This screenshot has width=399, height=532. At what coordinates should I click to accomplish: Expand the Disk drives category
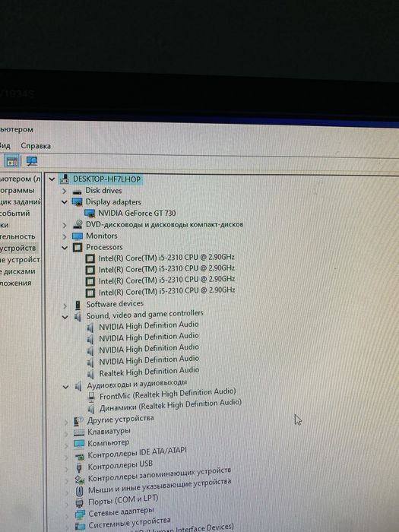pyautogui.click(x=65, y=191)
